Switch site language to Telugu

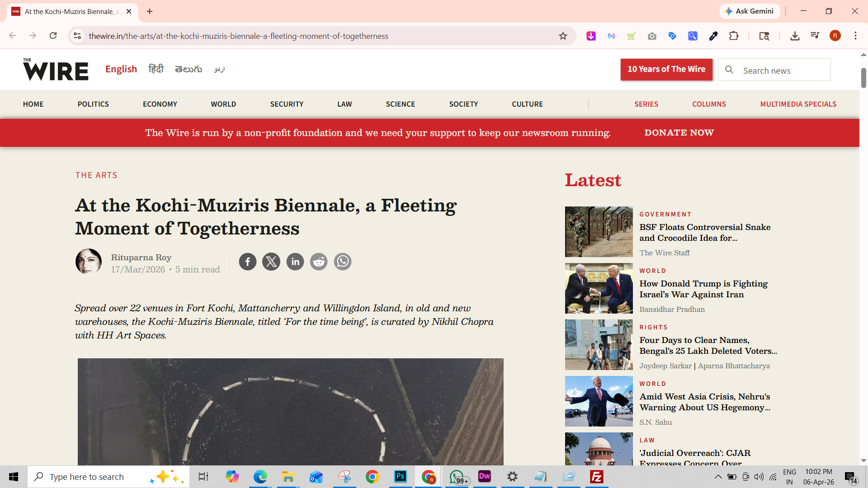tap(189, 69)
